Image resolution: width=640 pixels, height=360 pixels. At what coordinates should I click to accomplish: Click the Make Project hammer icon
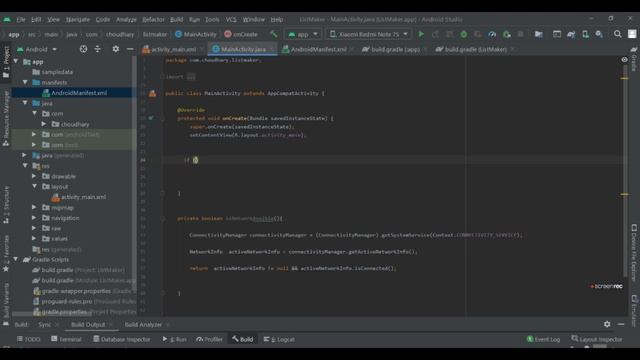(x=273, y=34)
